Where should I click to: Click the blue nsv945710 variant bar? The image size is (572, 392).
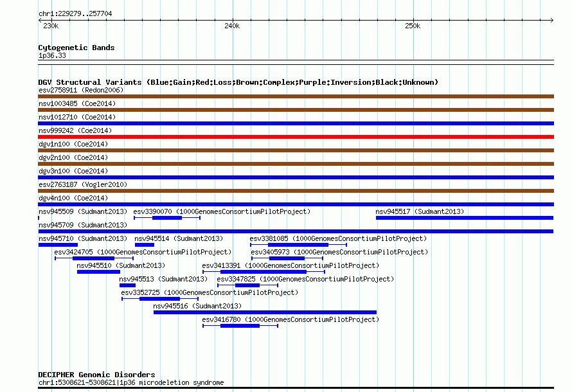pos(58,245)
